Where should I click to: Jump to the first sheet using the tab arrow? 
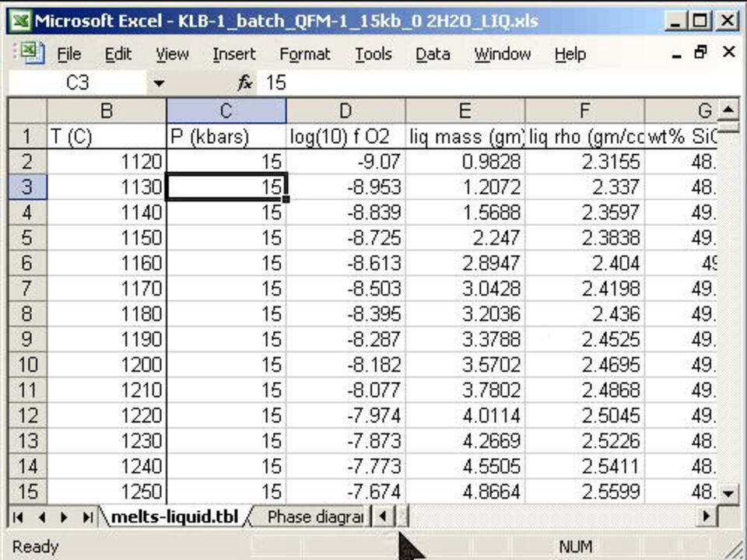18,516
